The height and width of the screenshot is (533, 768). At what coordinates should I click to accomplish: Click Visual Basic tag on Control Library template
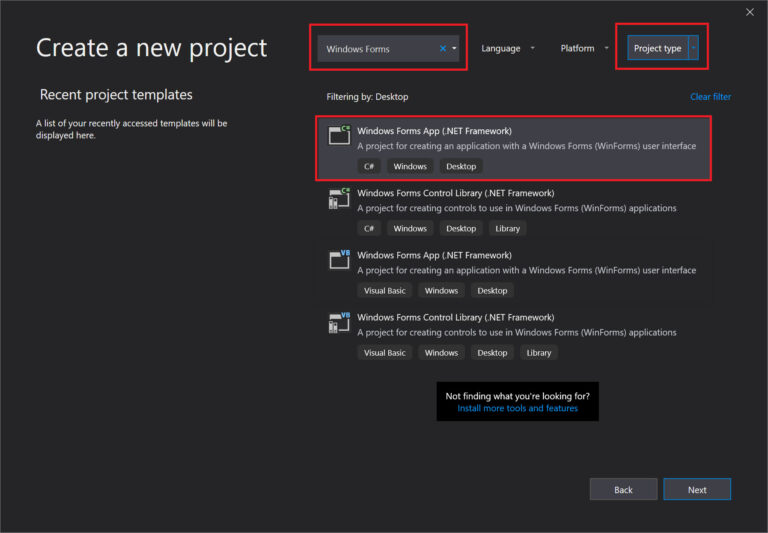coord(384,353)
